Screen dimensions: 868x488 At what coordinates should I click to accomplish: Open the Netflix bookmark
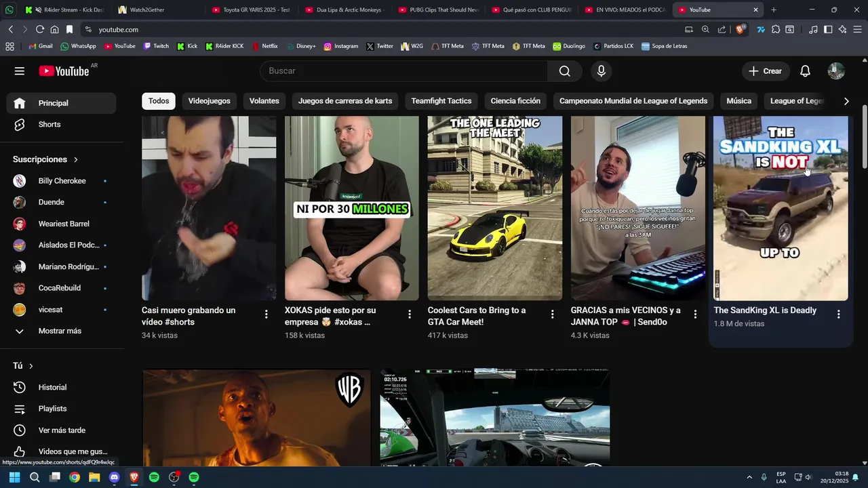265,46
